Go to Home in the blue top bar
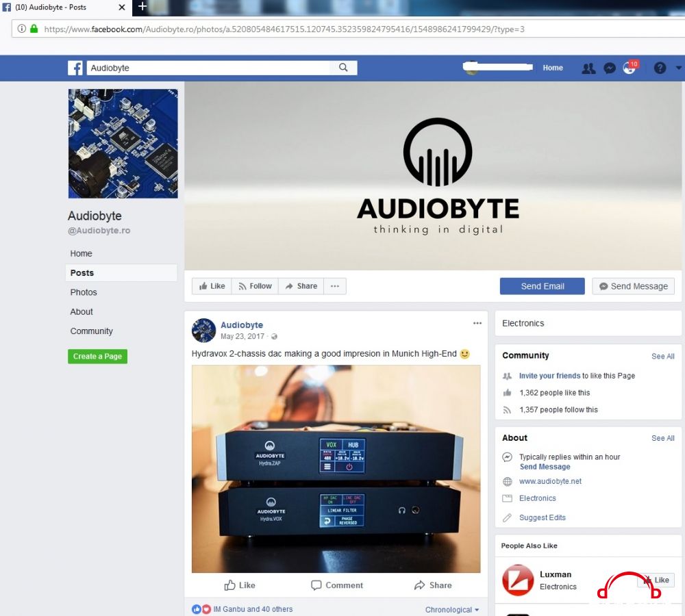Screen dimensions: 685x616 tap(553, 68)
